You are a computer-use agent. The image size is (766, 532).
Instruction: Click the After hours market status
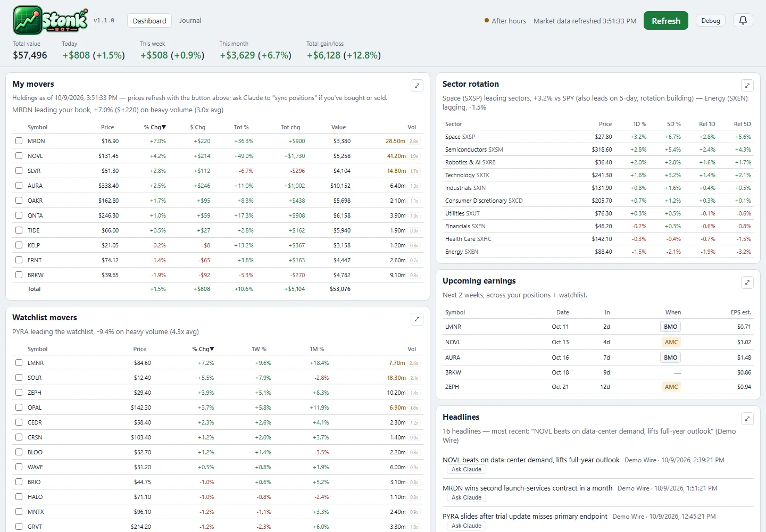505,21
